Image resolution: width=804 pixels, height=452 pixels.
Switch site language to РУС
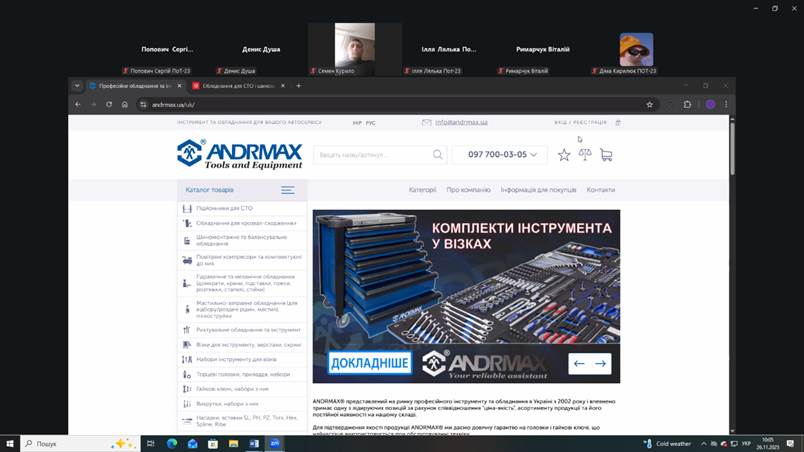(x=371, y=123)
